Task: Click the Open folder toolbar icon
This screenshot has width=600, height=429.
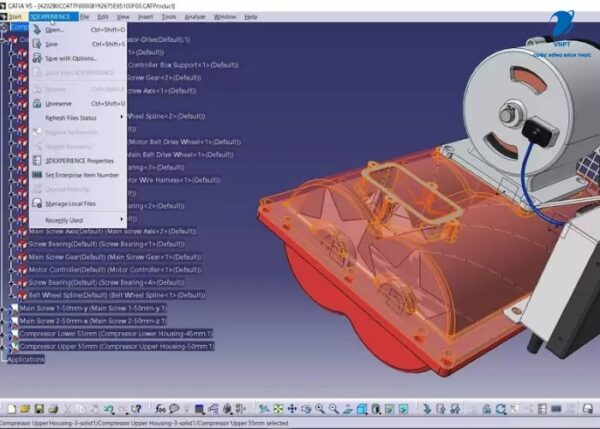Action: point(25,409)
